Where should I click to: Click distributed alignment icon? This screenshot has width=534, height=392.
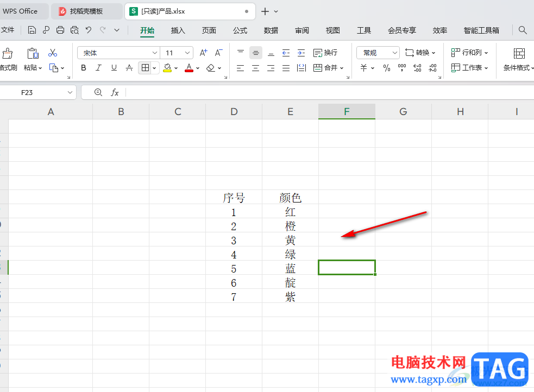(x=301, y=68)
